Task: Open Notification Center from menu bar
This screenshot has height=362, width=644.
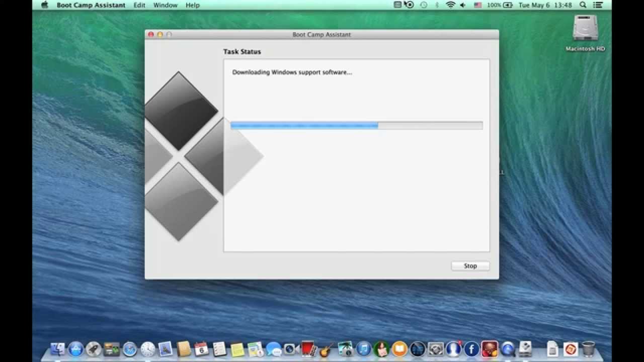Action: click(599, 5)
